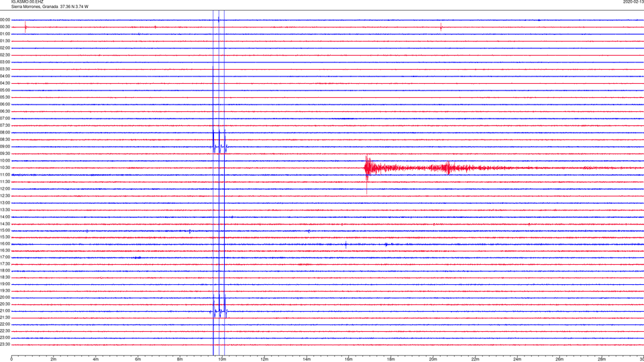Click the 01:30 trace time label

pyautogui.click(x=5, y=41)
